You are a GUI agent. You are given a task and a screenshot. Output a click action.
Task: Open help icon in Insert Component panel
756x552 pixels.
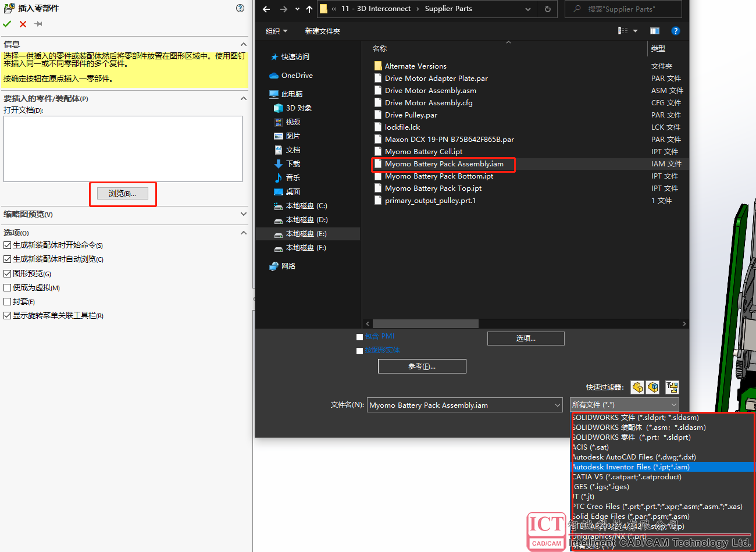coord(240,8)
